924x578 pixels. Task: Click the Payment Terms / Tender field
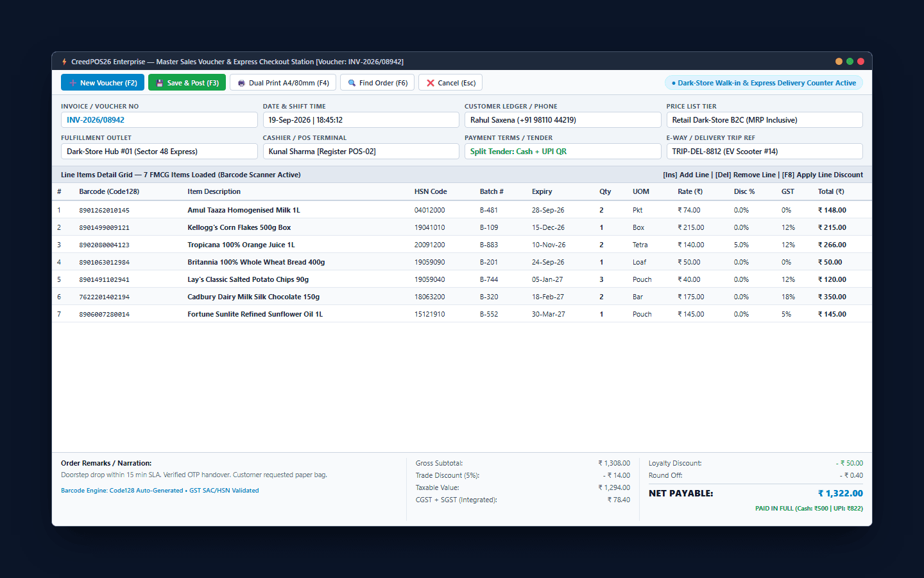tap(563, 152)
